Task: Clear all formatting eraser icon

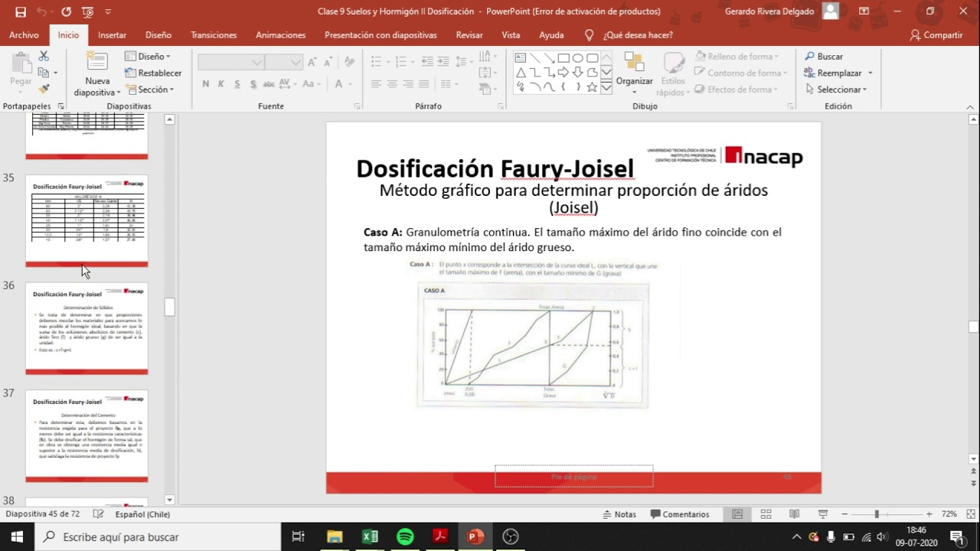Action: pos(349,62)
